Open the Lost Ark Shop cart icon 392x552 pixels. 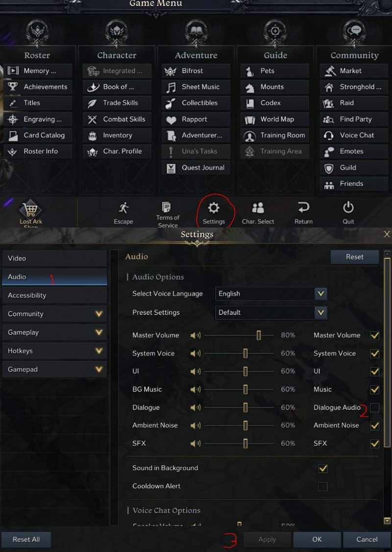30,210
